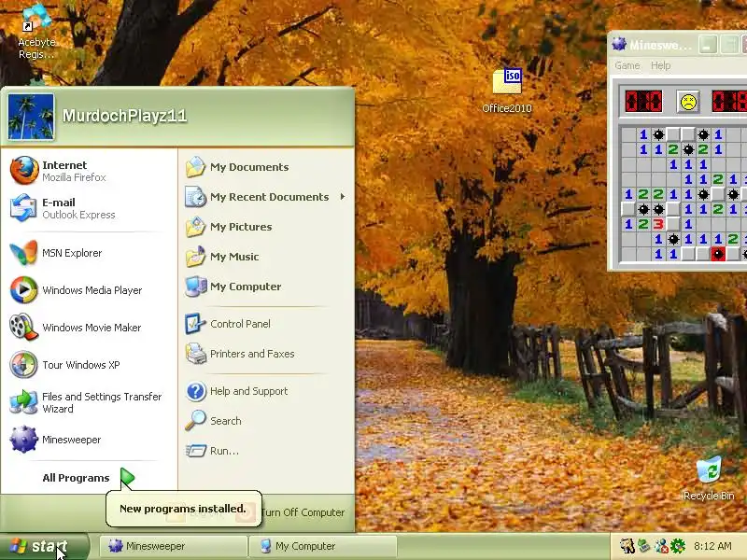Click Minesweeper window title bar icon
This screenshot has height=560, width=747.
pos(619,44)
